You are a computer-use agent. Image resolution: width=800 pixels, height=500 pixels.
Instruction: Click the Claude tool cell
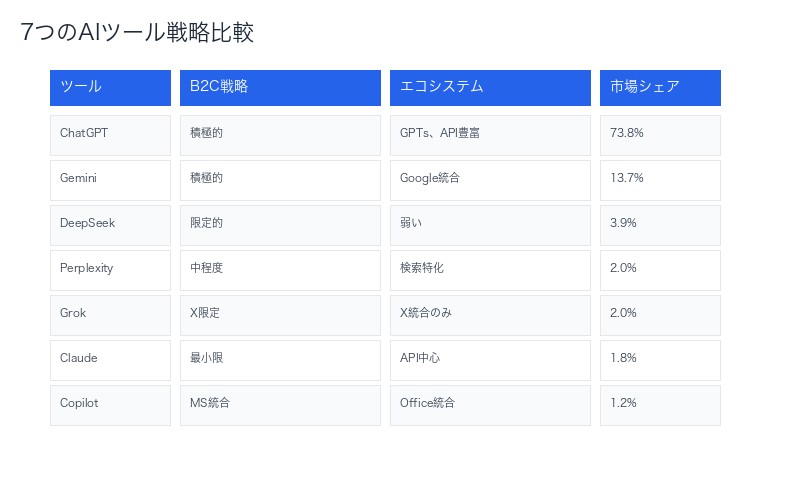click(x=110, y=358)
